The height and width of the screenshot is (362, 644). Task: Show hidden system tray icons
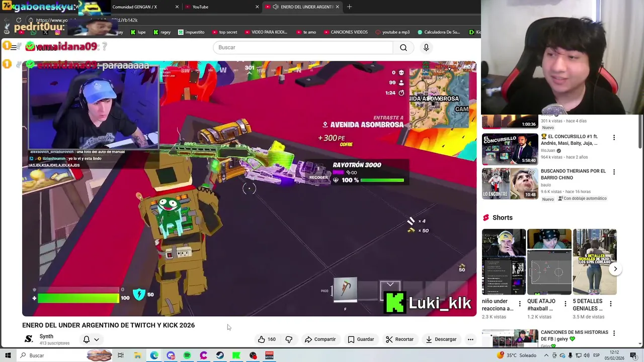pyautogui.click(x=546, y=355)
